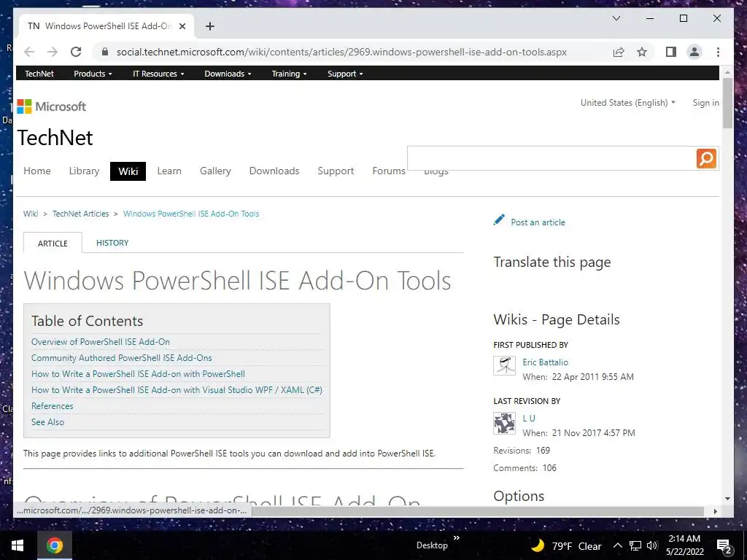Open Community Authored PowerShell ISE Add-Ons link
The height and width of the screenshot is (560, 747).
pyautogui.click(x=122, y=358)
